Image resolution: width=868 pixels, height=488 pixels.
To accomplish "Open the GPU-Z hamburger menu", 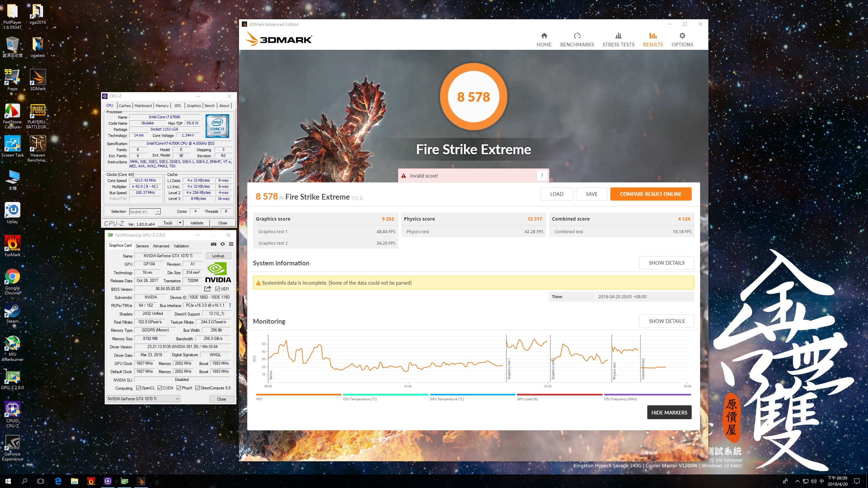I will (x=231, y=244).
